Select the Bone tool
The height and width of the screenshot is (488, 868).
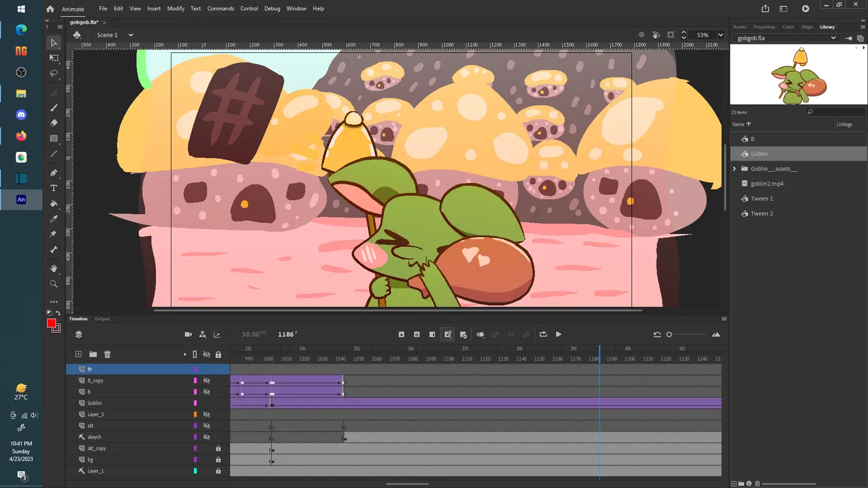[54, 249]
